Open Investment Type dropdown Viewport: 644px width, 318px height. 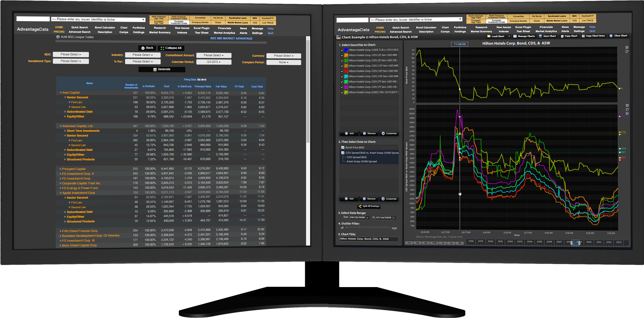click(71, 61)
